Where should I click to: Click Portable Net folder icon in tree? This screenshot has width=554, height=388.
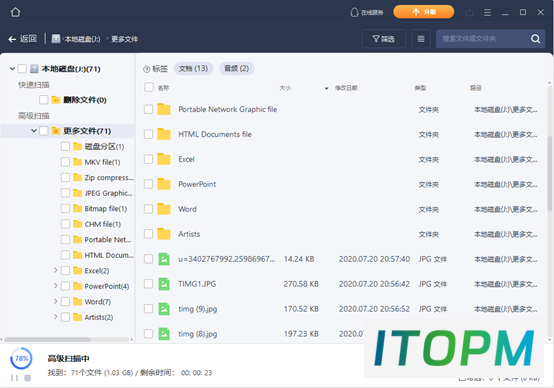pyautogui.click(x=77, y=240)
